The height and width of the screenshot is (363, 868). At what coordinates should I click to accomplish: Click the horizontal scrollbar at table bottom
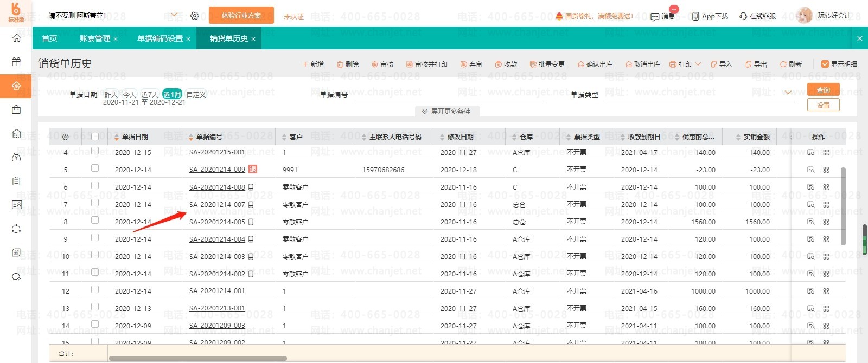coord(197,358)
